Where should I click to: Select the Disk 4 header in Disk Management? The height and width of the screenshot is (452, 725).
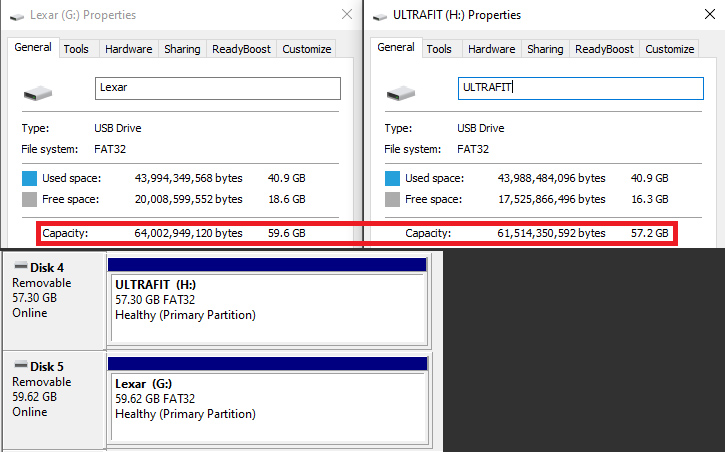point(55,300)
